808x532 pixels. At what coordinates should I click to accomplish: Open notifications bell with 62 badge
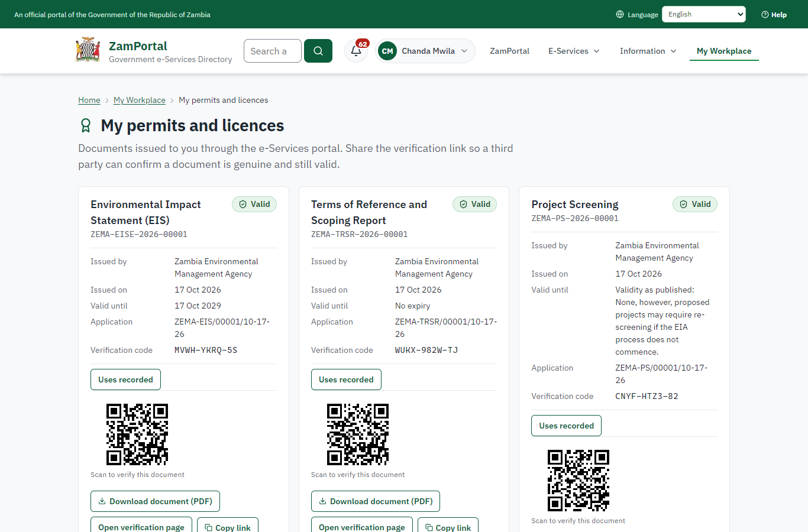356,51
